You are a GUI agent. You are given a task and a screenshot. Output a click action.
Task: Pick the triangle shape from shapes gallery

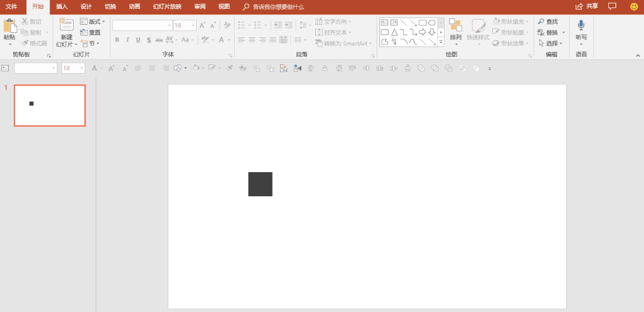[394, 32]
